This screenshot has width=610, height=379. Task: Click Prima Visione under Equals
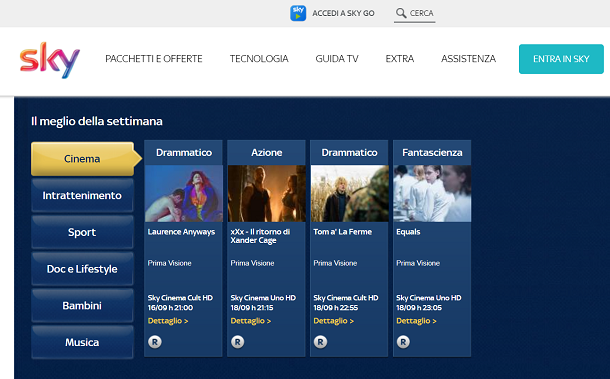click(x=418, y=263)
